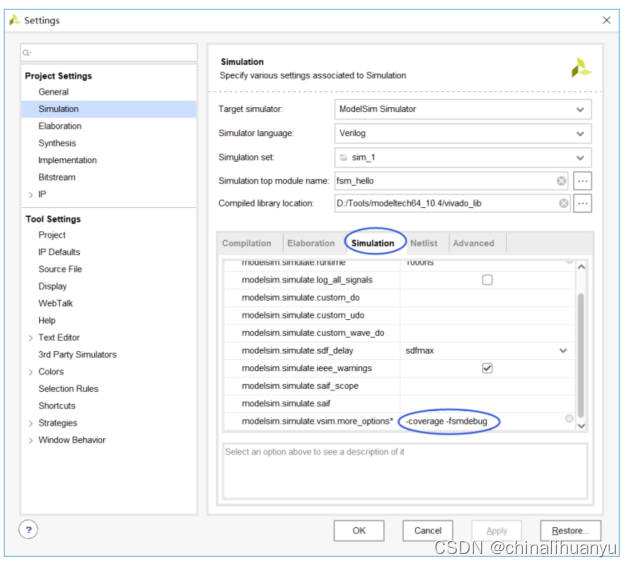Select Source File under Tool Settings
Screen dimensions: 631x567
(60, 269)
